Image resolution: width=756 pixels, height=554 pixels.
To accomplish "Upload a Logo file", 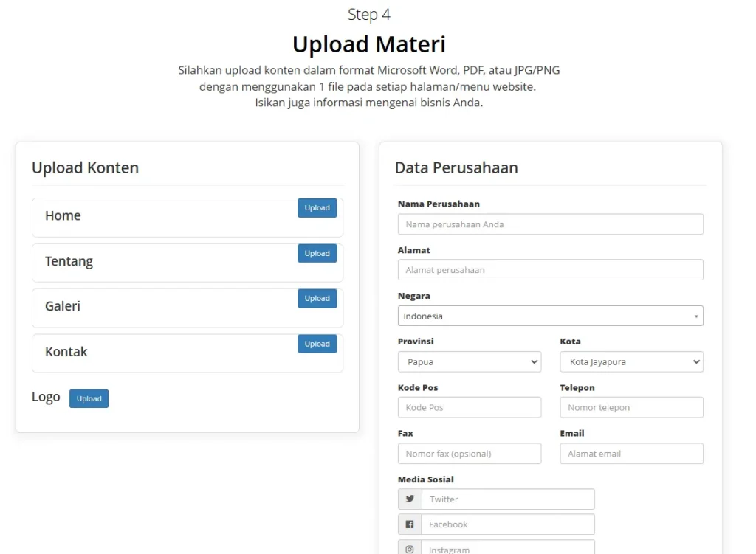I will 89,398.
